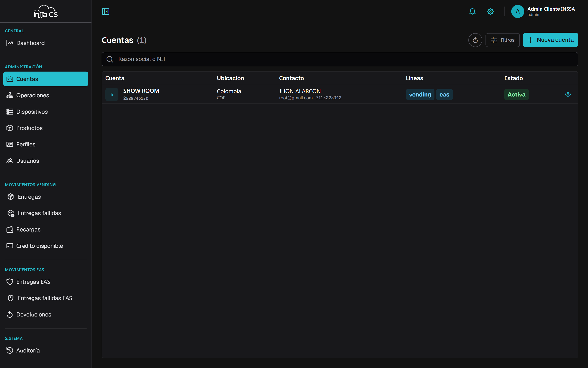View SHOW ROOM account details eye icon
This screenshot has width=588, height=368.
click(x=568, y=94)
